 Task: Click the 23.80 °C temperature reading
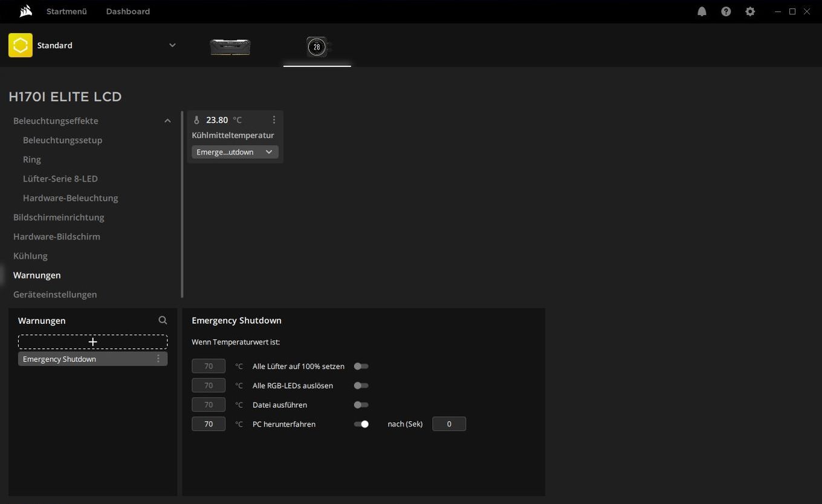[x=224, y=120]
